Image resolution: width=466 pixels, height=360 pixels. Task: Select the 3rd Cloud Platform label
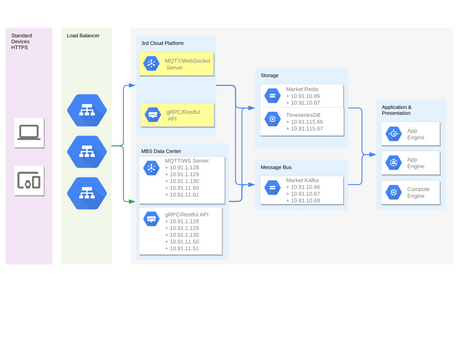point(162,43)
